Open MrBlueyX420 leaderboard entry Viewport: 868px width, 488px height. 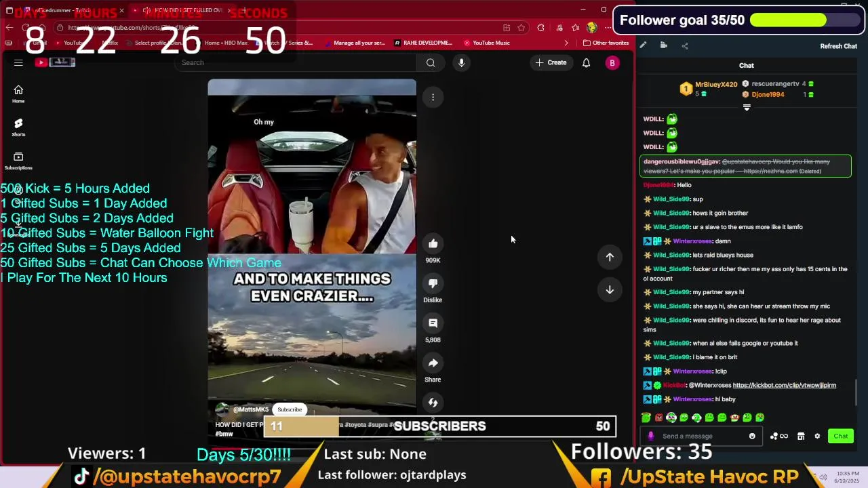pyautogui.click(x=709, y=89)
